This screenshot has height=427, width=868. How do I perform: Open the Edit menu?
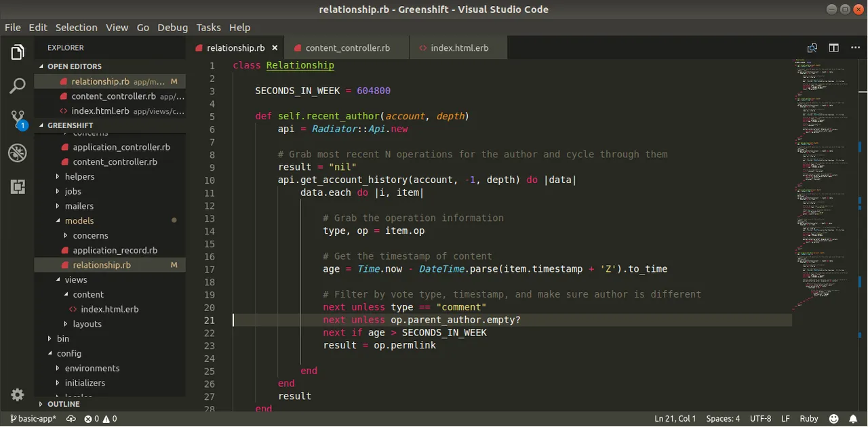(38, 27)
